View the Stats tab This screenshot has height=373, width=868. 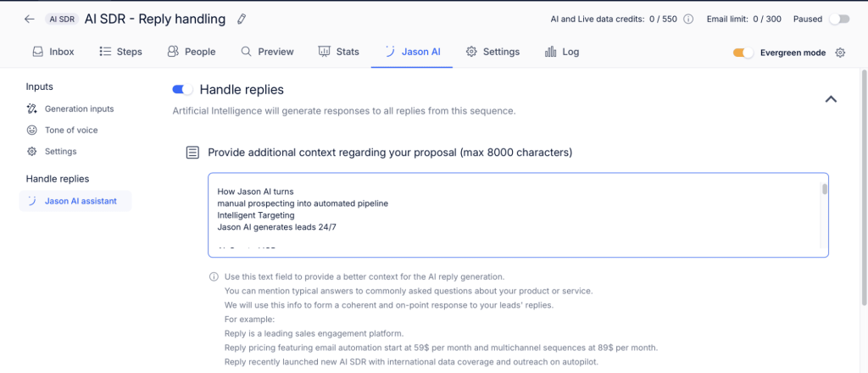[x=339, y=52]
